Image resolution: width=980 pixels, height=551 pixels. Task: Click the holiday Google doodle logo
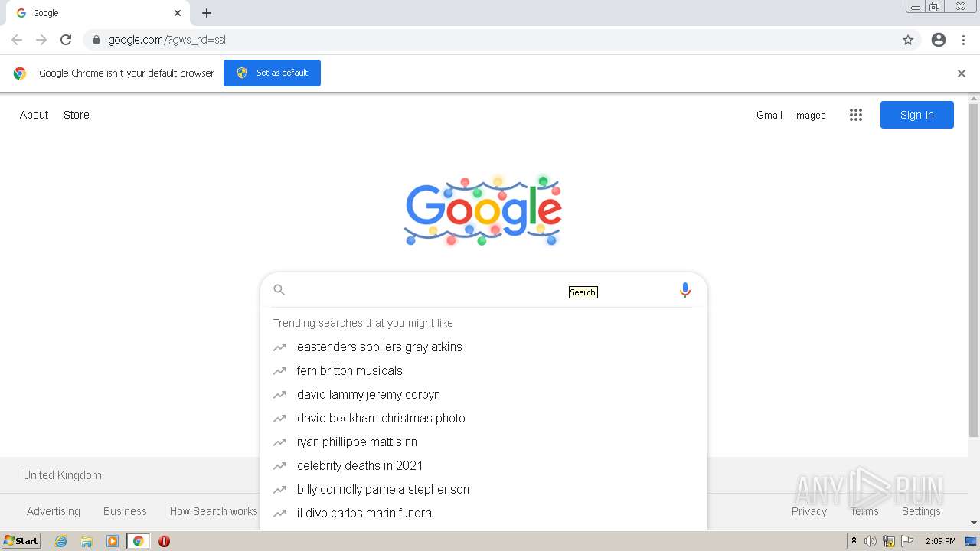pos(483,210)
